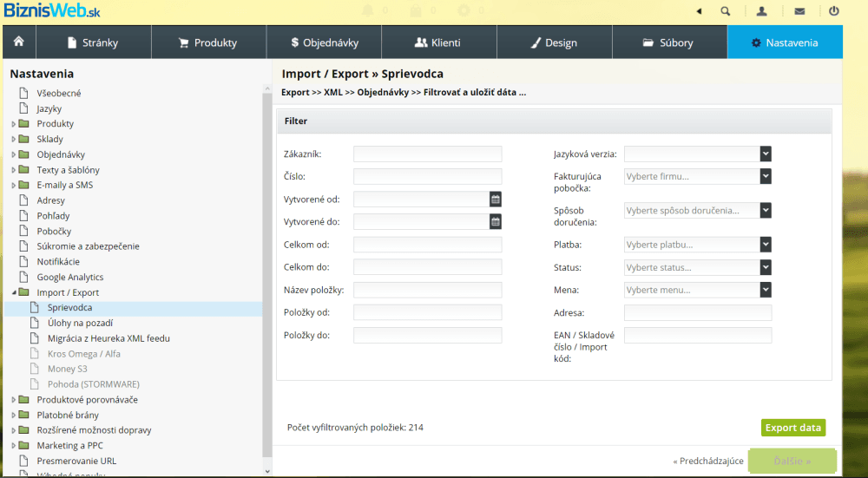Viewport: 868px width, 478px height.
Task: Expand Rozšírené možnosti dopravy folder
Action: pyautogui.click(x=14, y=430)
